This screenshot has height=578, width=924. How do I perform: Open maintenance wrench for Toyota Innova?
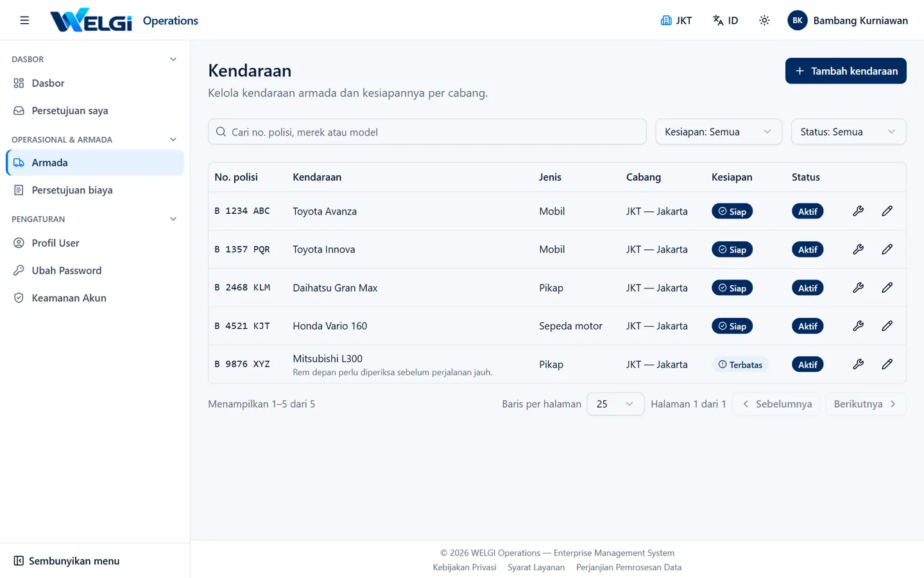tap(858, 249)
